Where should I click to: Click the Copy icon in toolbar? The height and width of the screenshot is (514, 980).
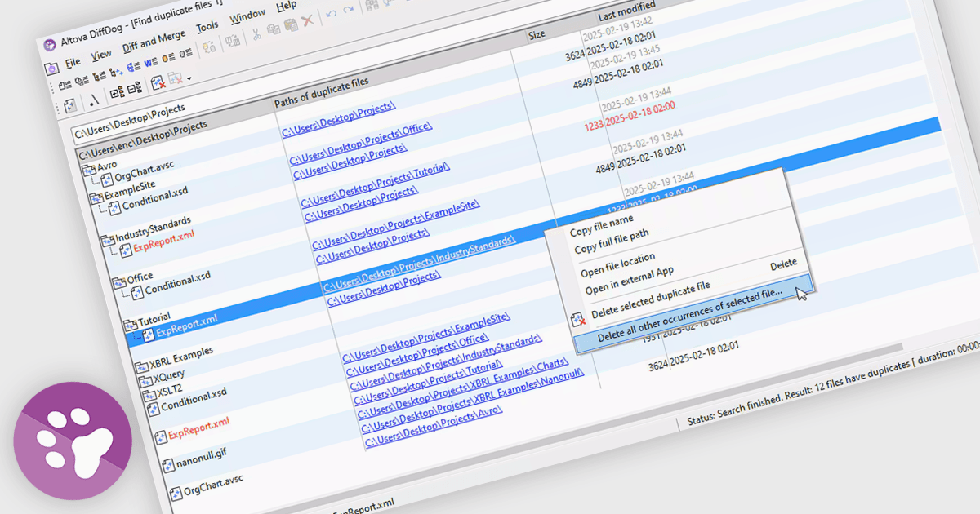(272, 29)
